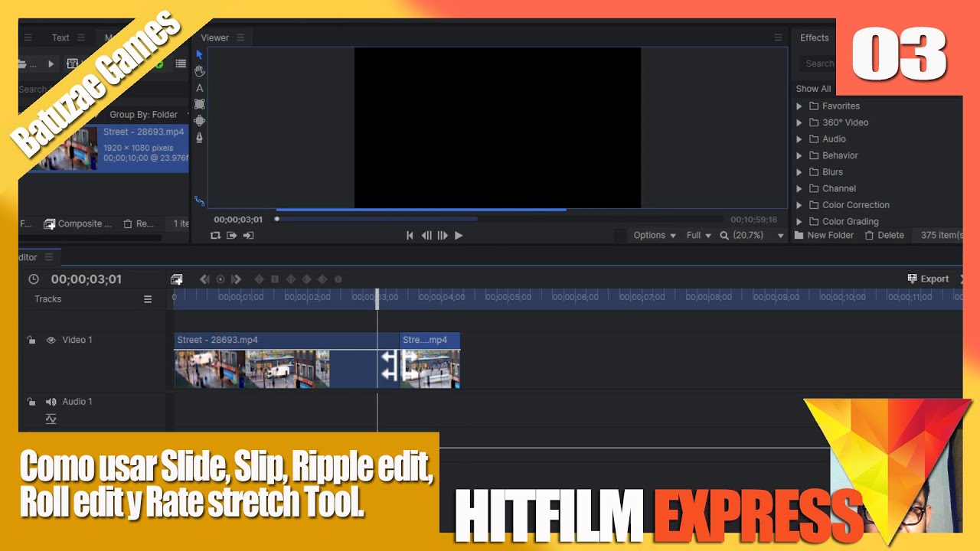
Task: Select the Text tool in Viewer
Action: [199, 88]
